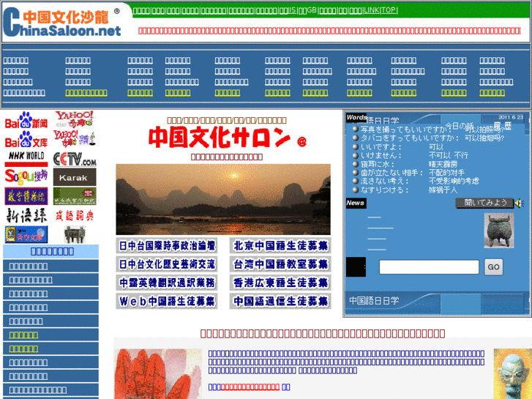Screen dimensions: 532x399
Task: Click 写真を撮ってもいいですか phrase
Action: pos(405,130)
